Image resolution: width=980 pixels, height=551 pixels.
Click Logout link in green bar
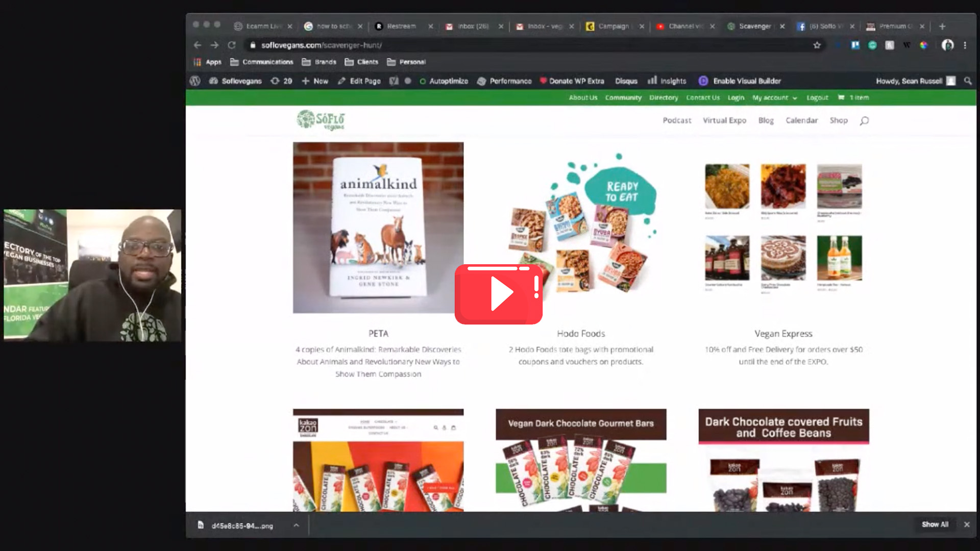(817, 97)
